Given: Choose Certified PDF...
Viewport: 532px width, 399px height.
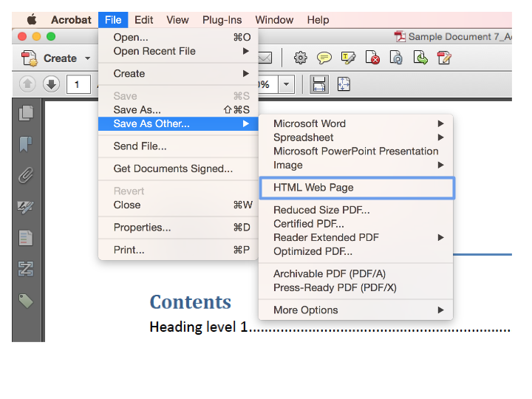Looking at the screenshot, I should (356, 224).
